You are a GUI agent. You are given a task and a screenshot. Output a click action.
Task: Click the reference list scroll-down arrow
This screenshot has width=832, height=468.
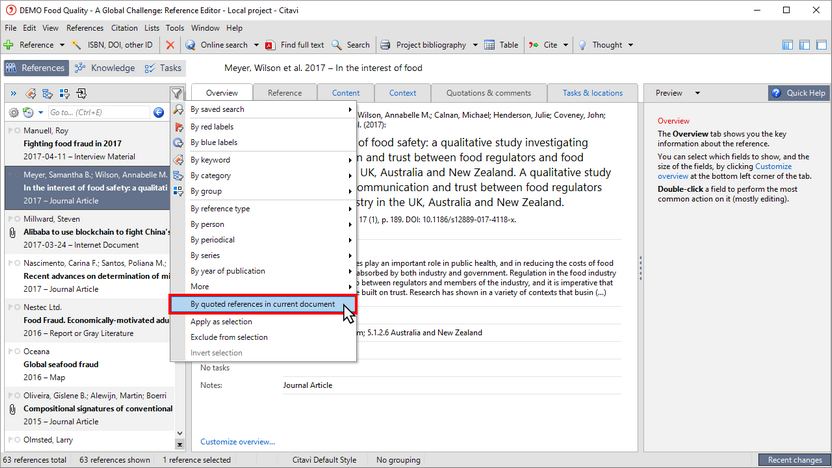(179, 434)
